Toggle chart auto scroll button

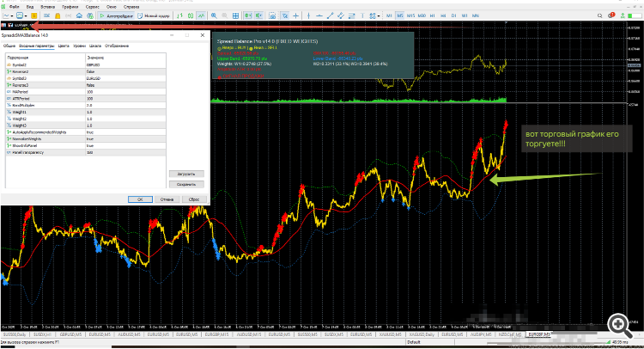coord(247,15)
